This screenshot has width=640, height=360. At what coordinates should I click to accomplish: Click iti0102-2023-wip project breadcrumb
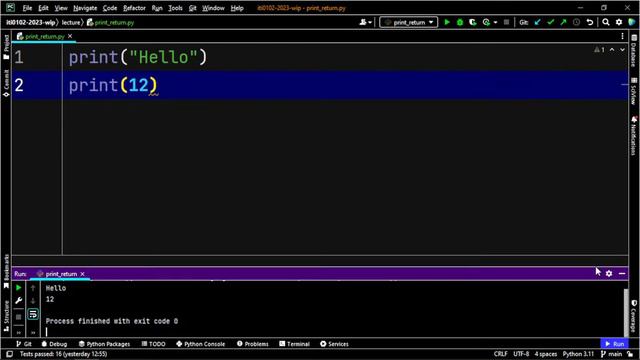pyautogui.click(x=30, y=22)
